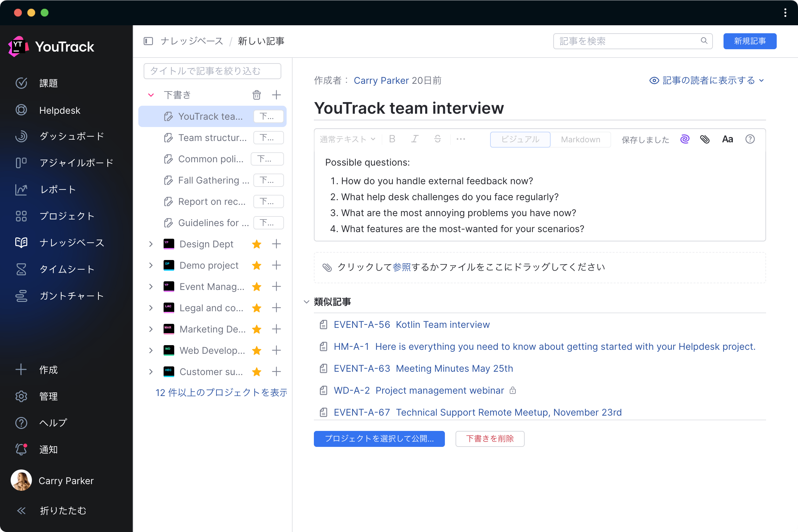798x532 pixels.
Task: Click the font size Aa icon
Action: [x=728, y=138]
